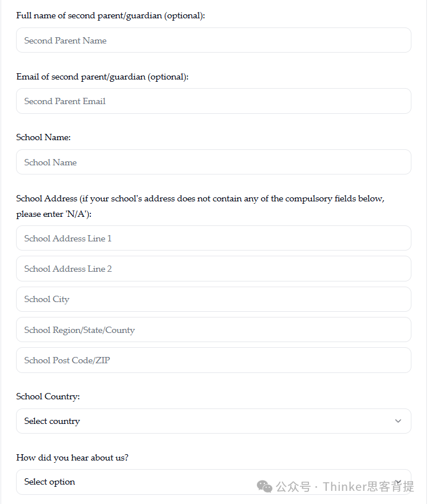Click the chevron on the hear-about-us dropdown
This screenshot has height=504, width=428.
tap(398, 482)
